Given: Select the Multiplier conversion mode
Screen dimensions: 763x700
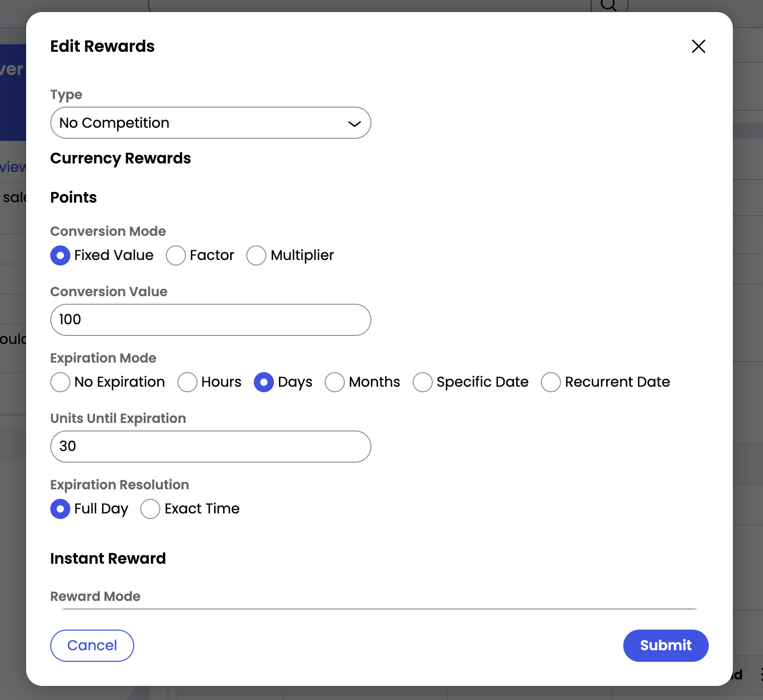Looking at the screenshot, I should pos(256,255).
